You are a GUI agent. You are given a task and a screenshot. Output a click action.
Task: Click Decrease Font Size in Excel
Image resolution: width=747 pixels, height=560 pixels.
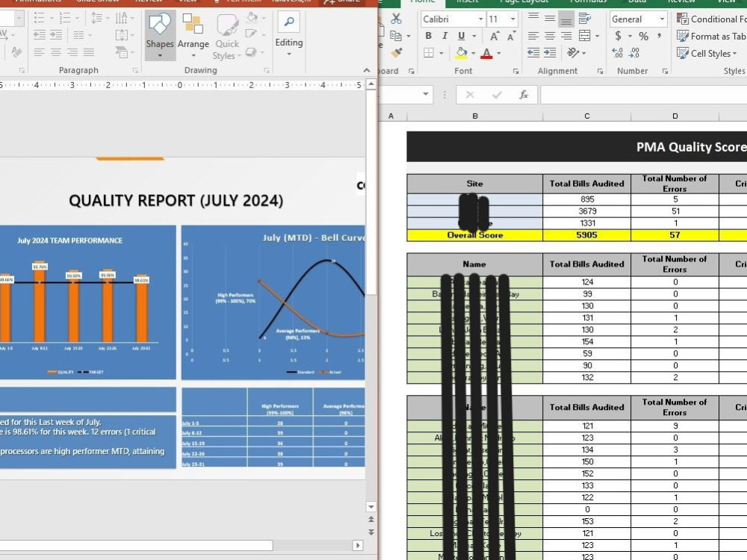(x=511, y=36)
